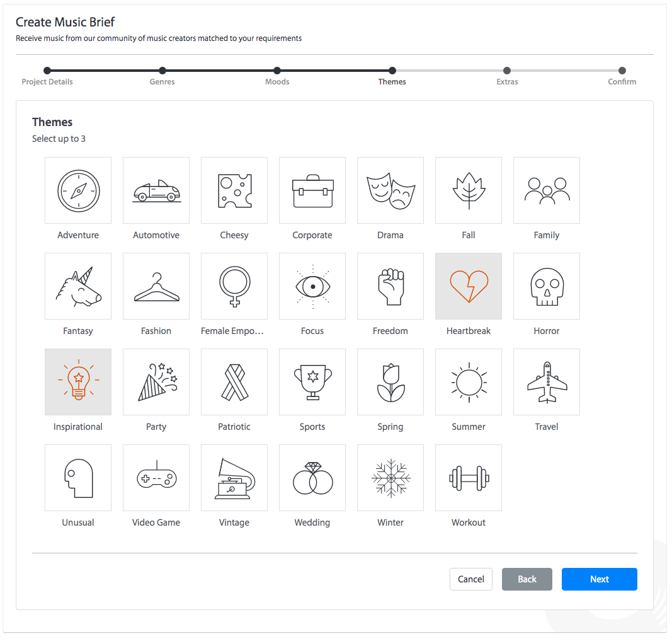Open the Themes step label
The image size is (672, 641).
pos(392,81)
